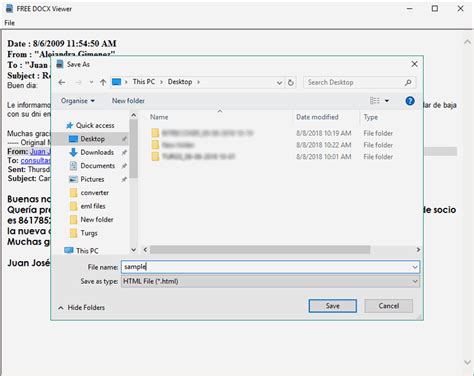The height and width of the screenshot is (376, 474).
Task: Click the document scroll up arrow in viewer
Action: 467,42
